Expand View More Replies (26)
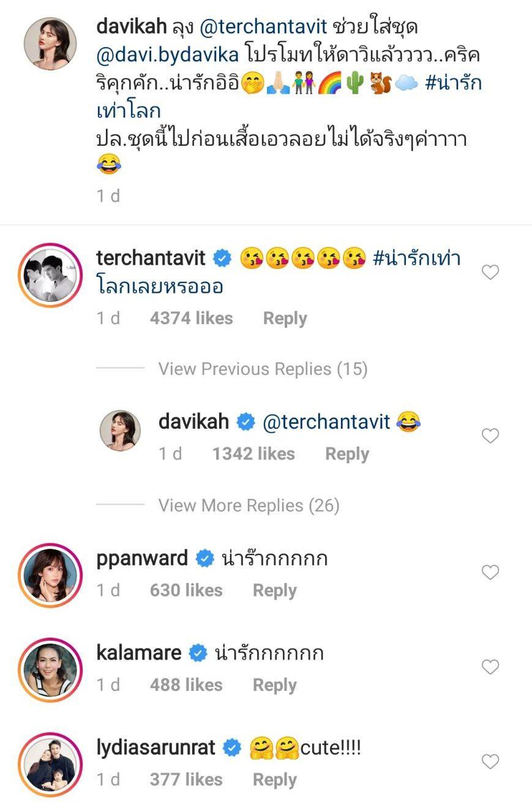This screenshot has width=532, height=803. [249, 505]
